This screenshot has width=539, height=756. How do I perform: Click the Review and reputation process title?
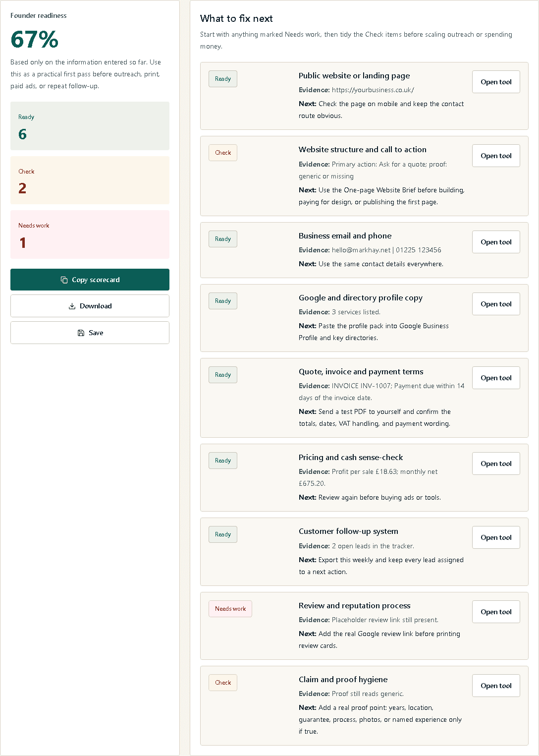point(355,606)
